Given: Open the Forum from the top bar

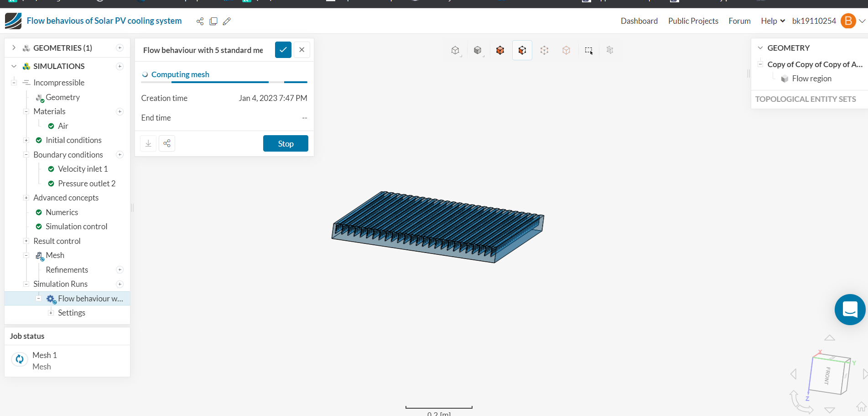Looking at the screenshot, I should pos(739,21).
